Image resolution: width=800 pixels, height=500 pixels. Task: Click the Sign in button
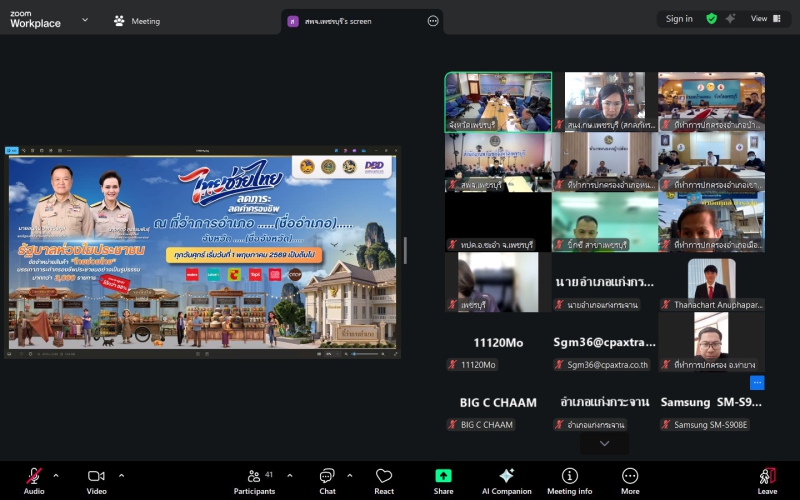coord(679,18)
